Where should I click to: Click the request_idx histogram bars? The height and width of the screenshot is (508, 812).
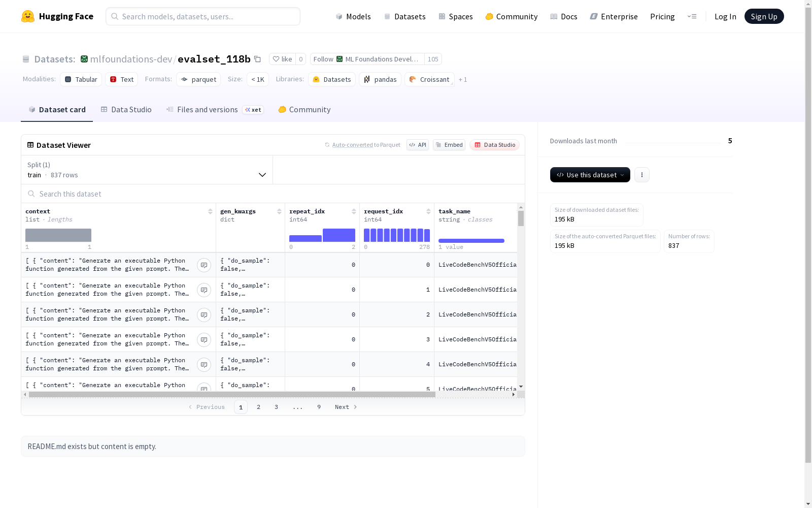tap(397, 235)
